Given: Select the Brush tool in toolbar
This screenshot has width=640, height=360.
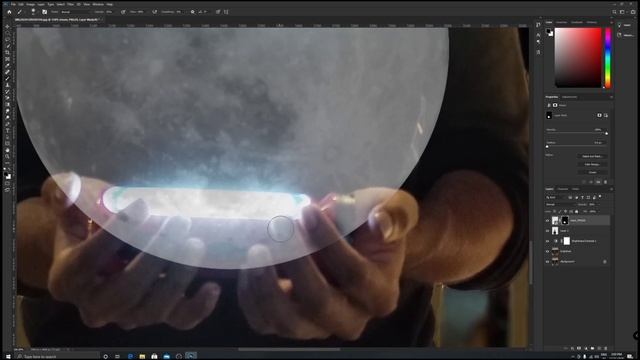Looking at the screenshot, I should [x=7, y=78].
